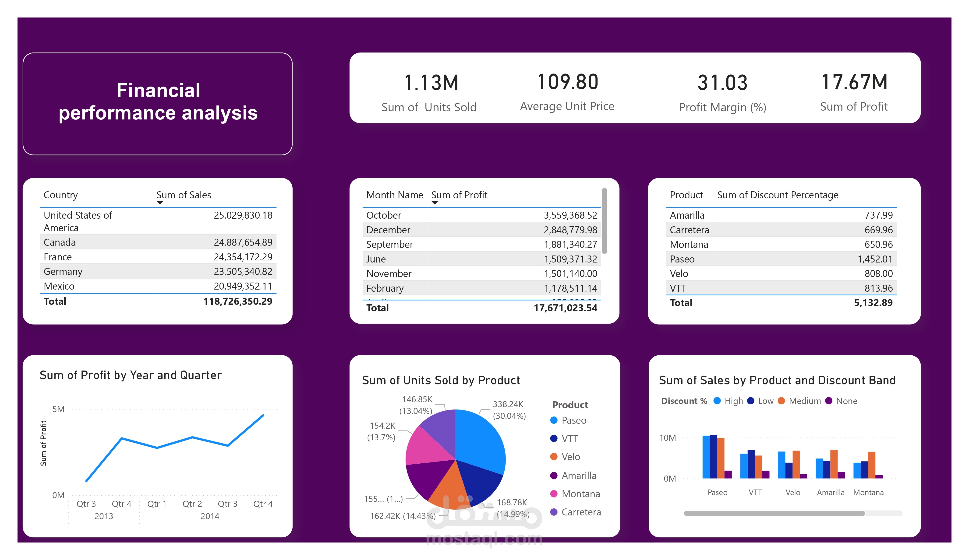
Task: Click the Paseo axis label in bar chart
Action: coord(718,492)
